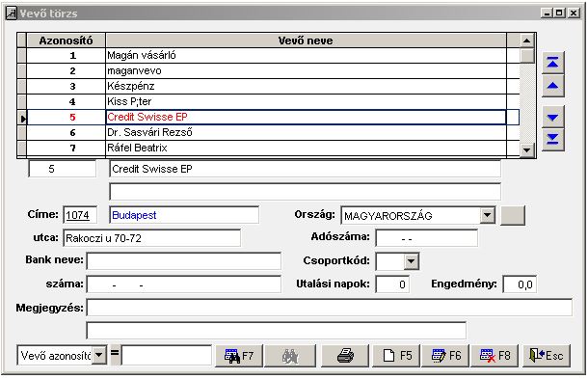The image size is (588, 379).
Task: Click the city field Budapest
Action: [x=184, y=215]
